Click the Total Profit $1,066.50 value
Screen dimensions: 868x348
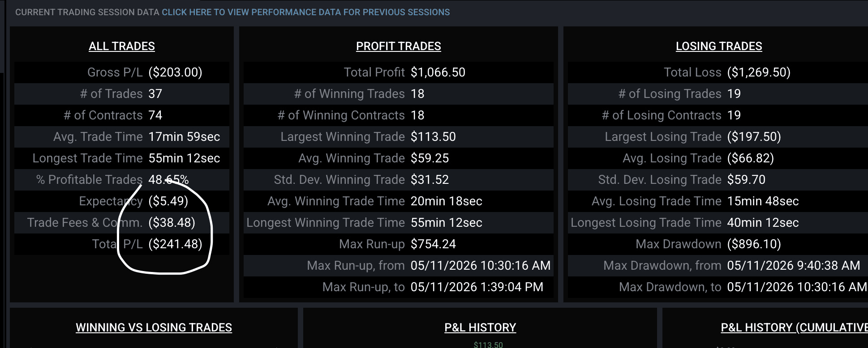(438, 72)
